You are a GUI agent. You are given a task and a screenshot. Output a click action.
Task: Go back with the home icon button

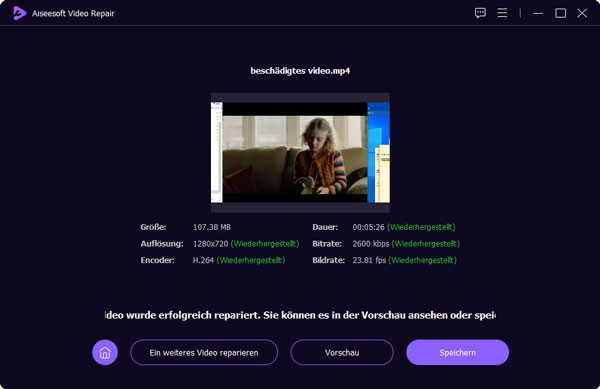(x=105, y=352)
